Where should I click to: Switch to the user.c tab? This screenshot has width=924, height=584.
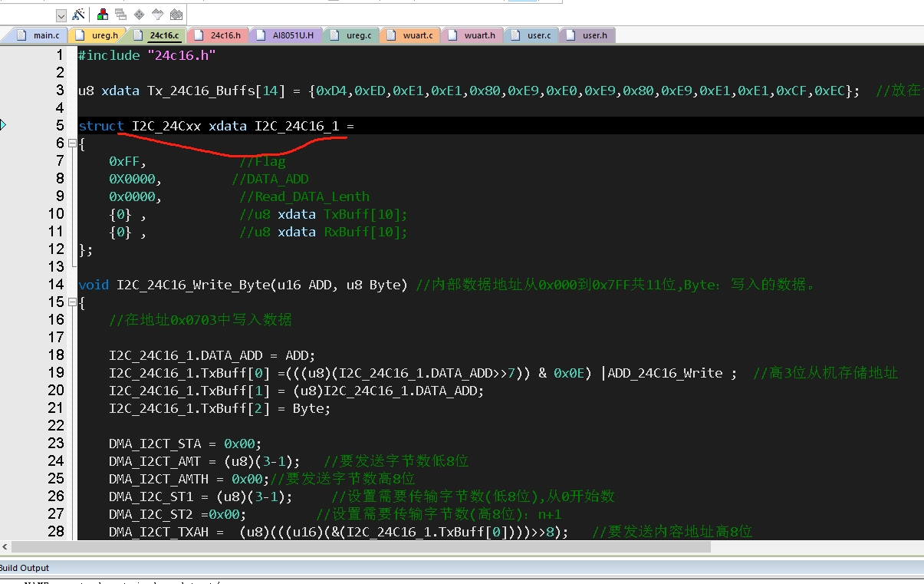click(533, 35)
